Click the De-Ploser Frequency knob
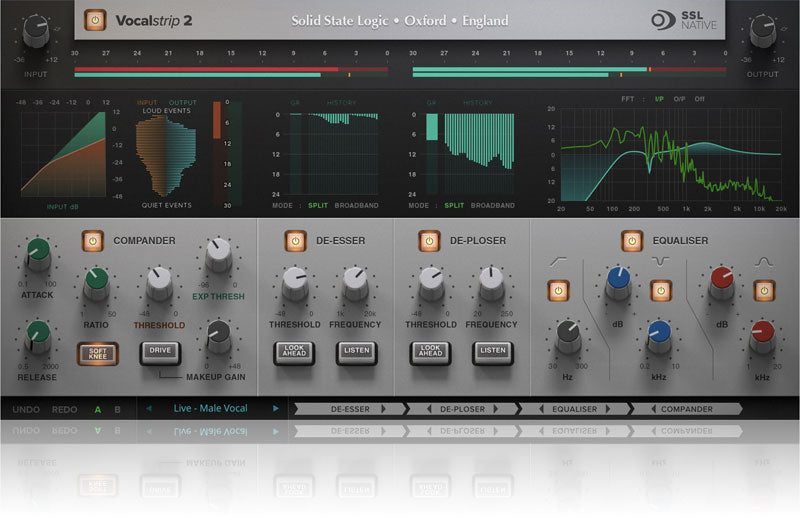The height and width of the screenshot is (520, 800). (491, 284)
